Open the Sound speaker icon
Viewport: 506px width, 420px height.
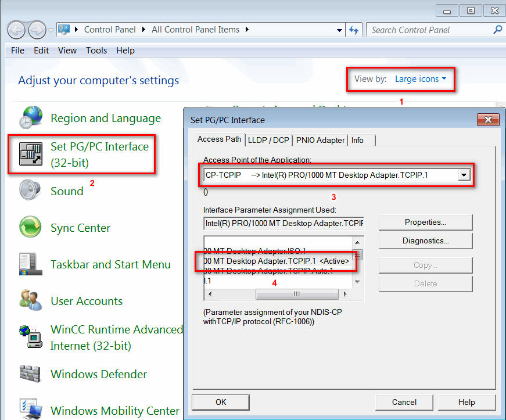pyautogui.click(x=30, y=190)
